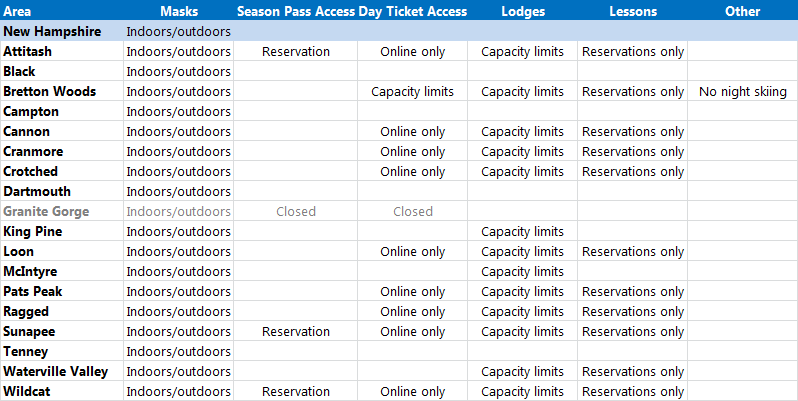Select Bretton Woods day ticket "Capacity limits" cell
Screen dimensions: 798x401
412,91
